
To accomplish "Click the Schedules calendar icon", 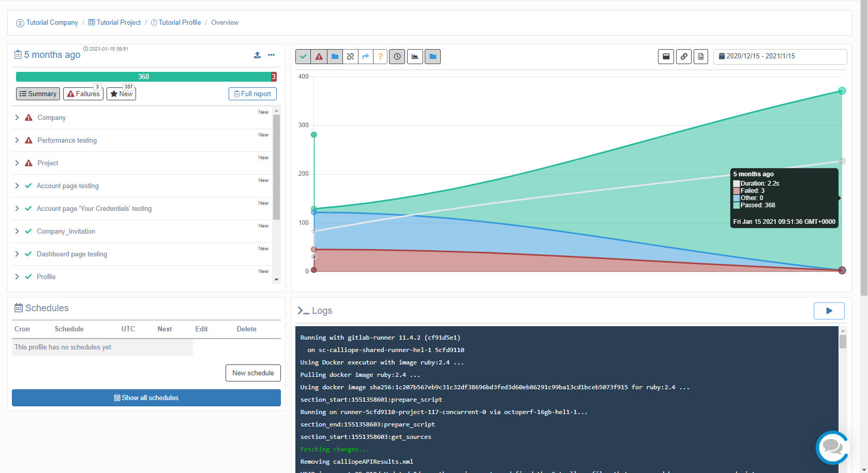I will tap(19, 308).
